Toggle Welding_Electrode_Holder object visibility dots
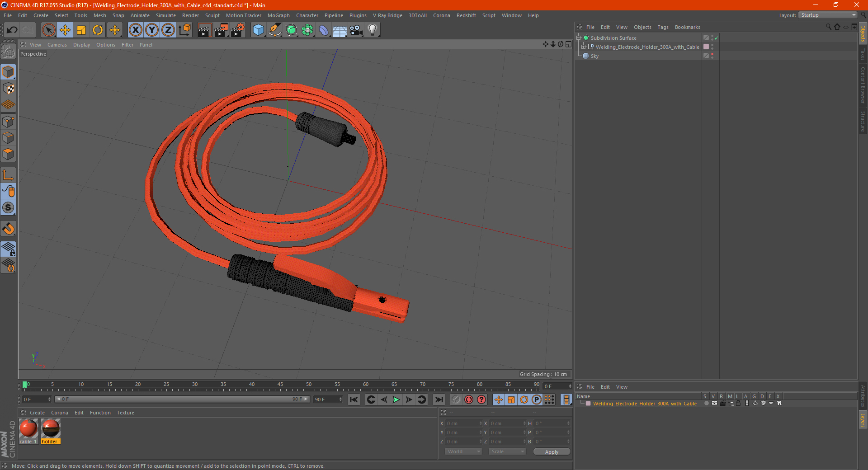 [712, 47]
